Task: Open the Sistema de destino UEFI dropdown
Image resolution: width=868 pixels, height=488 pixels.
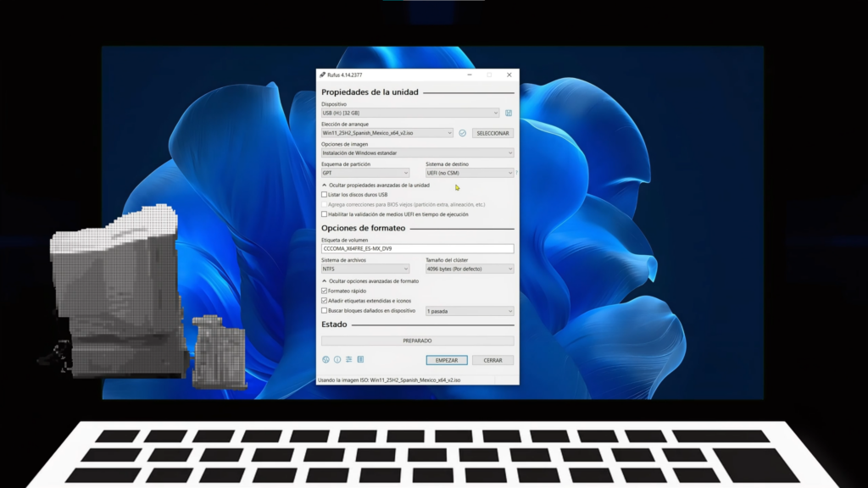Action: [x=470, y=173]
